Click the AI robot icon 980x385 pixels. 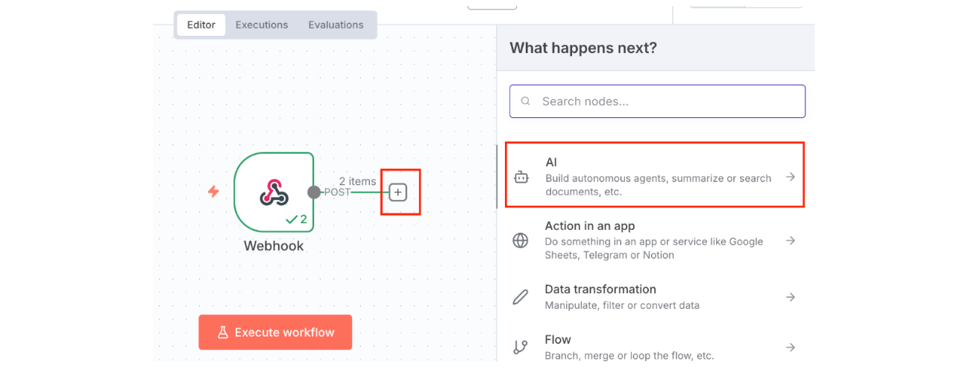click(x=521, y=178)
